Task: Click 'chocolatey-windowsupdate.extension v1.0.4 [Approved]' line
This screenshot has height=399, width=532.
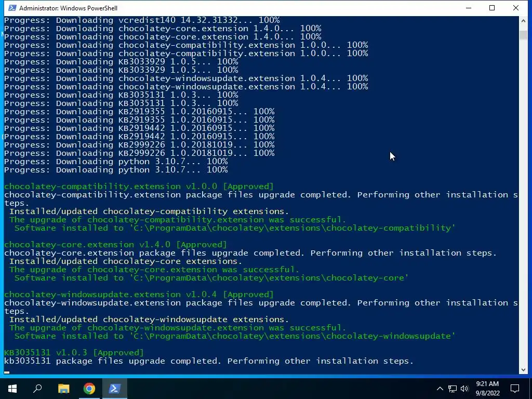Action: point(139,295)
